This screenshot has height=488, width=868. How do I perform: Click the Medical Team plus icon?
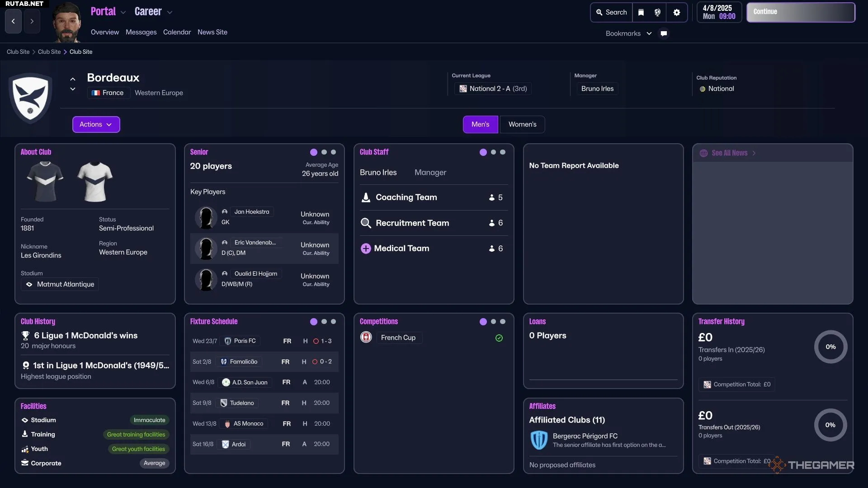coord(366,249)
